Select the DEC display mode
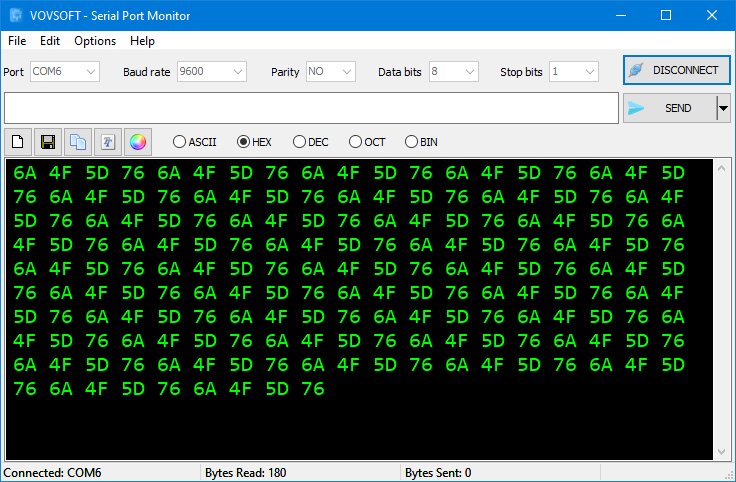The width and height of the screenshot is (736, 482). tap(297, 142)
